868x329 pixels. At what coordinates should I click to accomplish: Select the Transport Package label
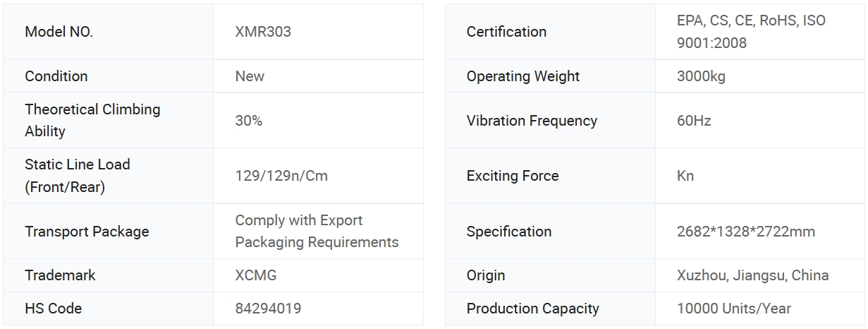(x=87, y=232)
